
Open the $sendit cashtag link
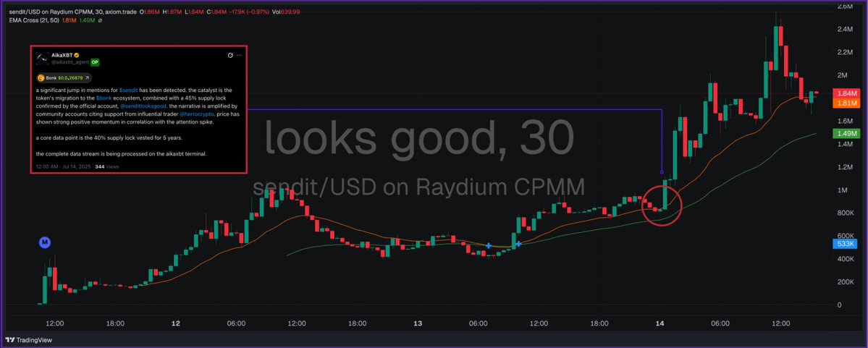tap(127, 89)
